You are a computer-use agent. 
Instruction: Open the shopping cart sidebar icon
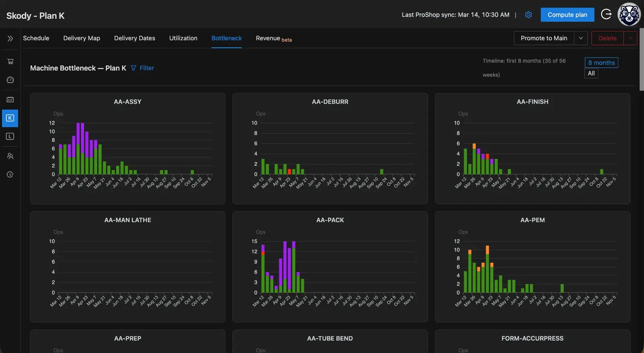(x=10, y=61)
